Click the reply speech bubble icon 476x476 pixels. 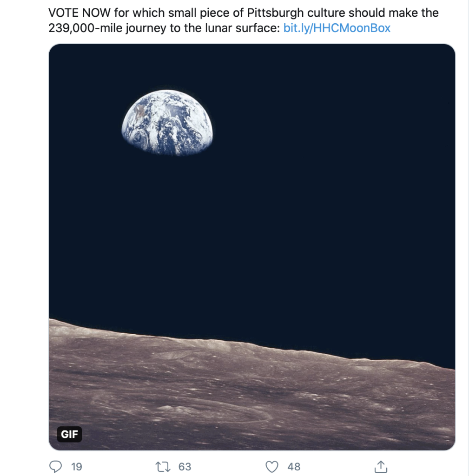55,466
